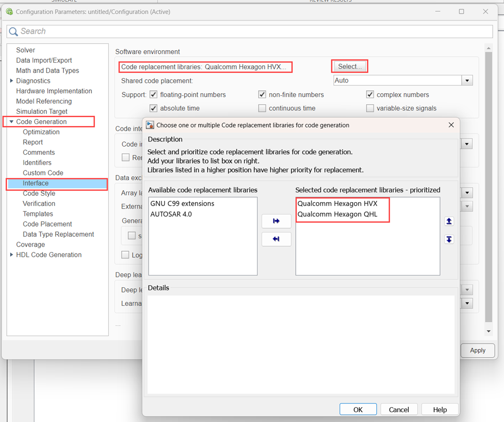The height and width of the screenshot is (422, 504).
Task: Collapse the Code Generation tree node
Action: point(12,122)
